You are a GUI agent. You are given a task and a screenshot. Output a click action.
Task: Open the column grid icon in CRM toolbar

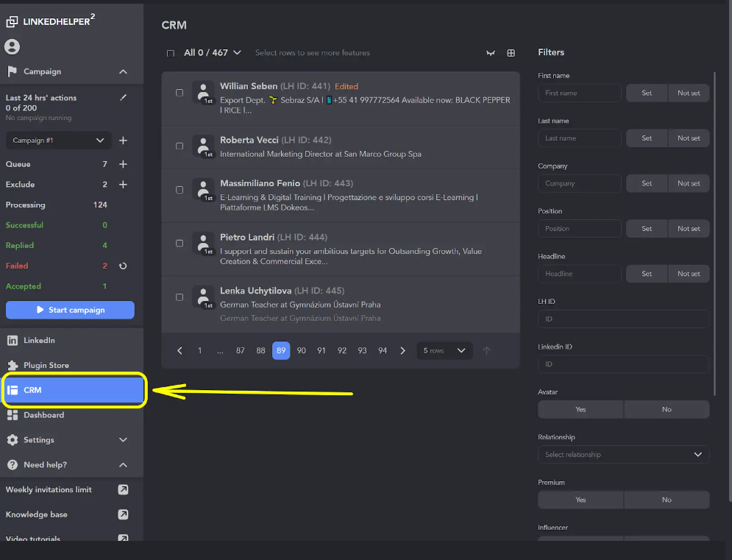(511, 53)
